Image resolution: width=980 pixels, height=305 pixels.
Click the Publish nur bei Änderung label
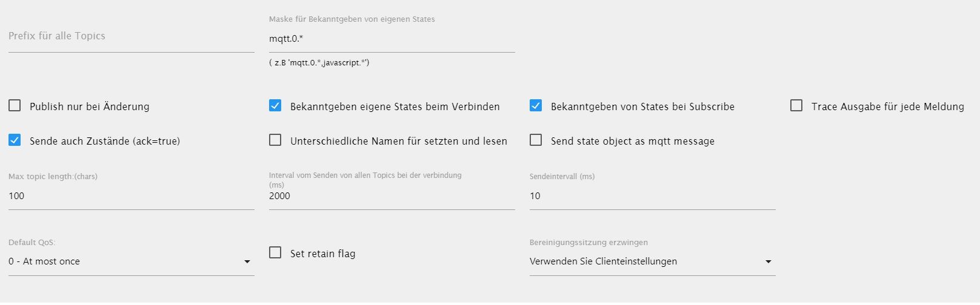pyautogui.click(x=90, y=107)
